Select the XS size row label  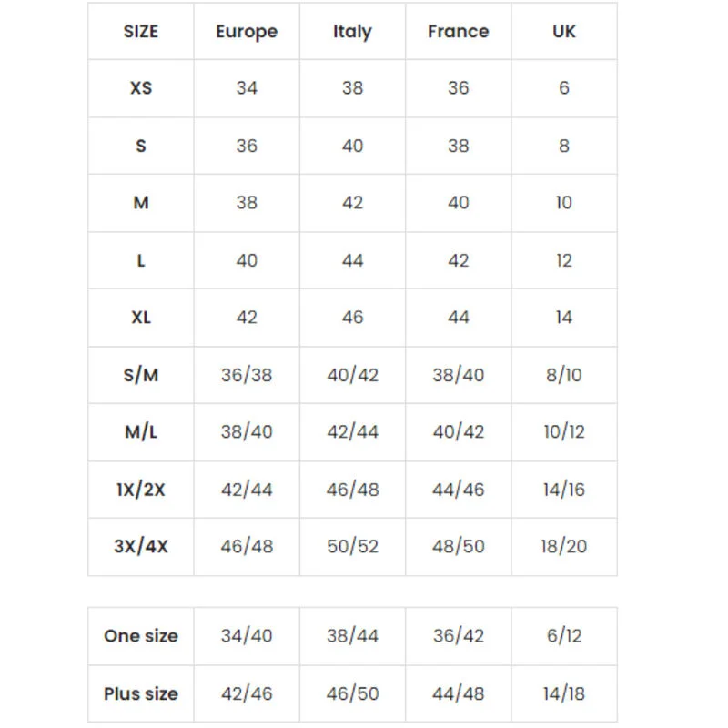pyautogui.click(x=141, y=88)
